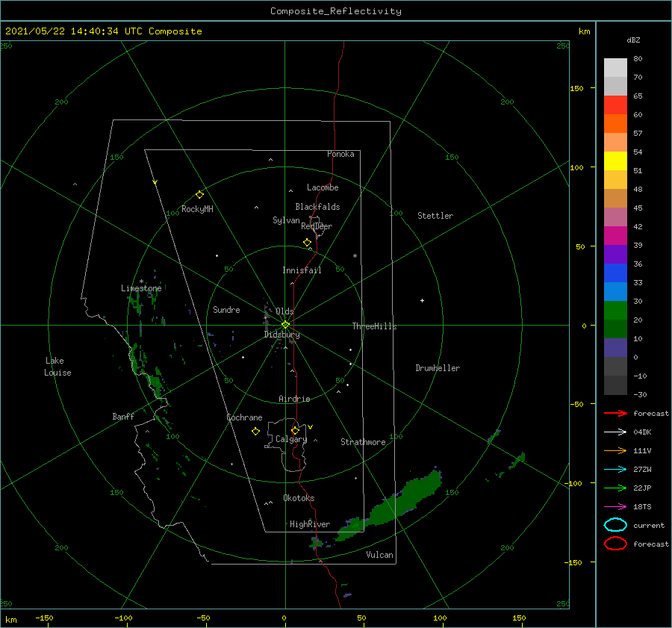672x628 pixels.
Task: Select the Airdrie label
Action: (x=294, y=399)
